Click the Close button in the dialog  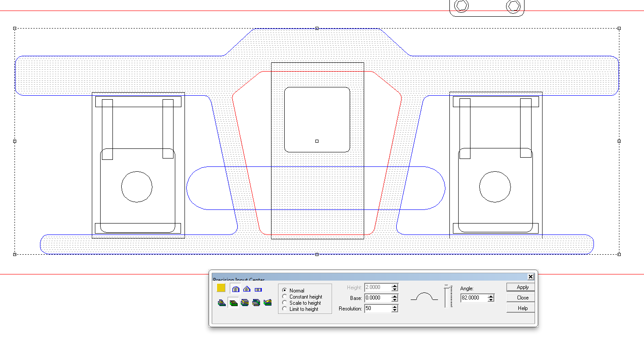tap(521, 298)
